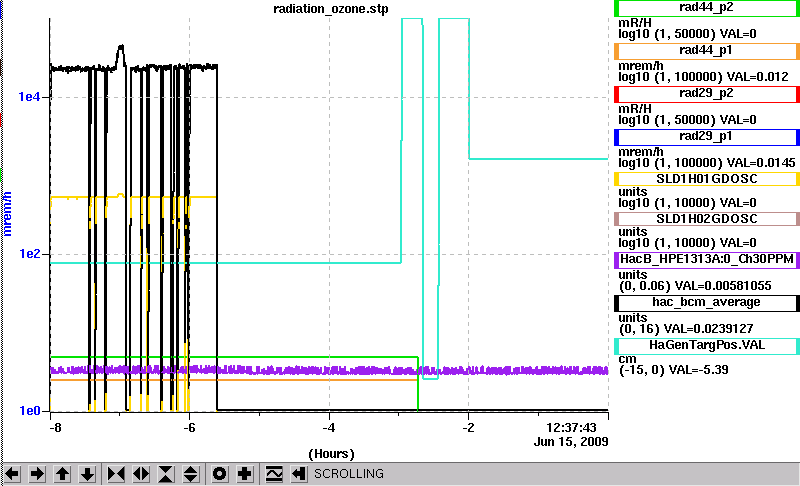The height and width of the screenshot is (486, 800).
Task: Click the plot title radiation_ozone.stp
Action: click(331, 9)
